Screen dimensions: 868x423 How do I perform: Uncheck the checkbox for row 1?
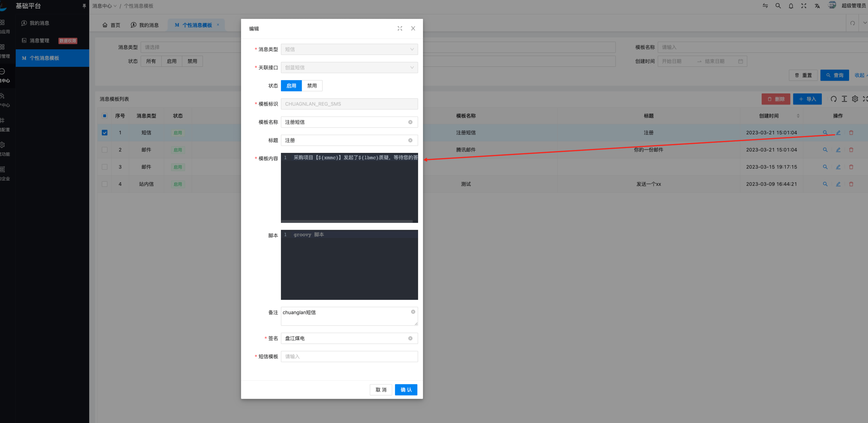pyautogui.click(x=104, y=132)
